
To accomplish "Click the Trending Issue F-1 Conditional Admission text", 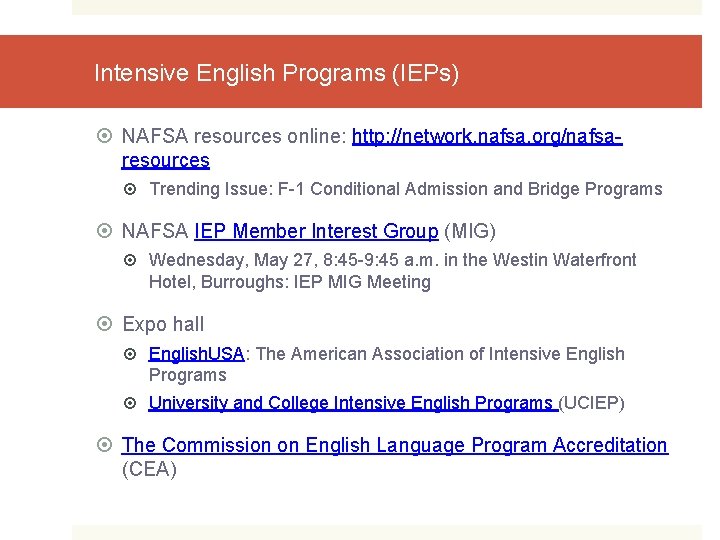I will tap(405, 189).
